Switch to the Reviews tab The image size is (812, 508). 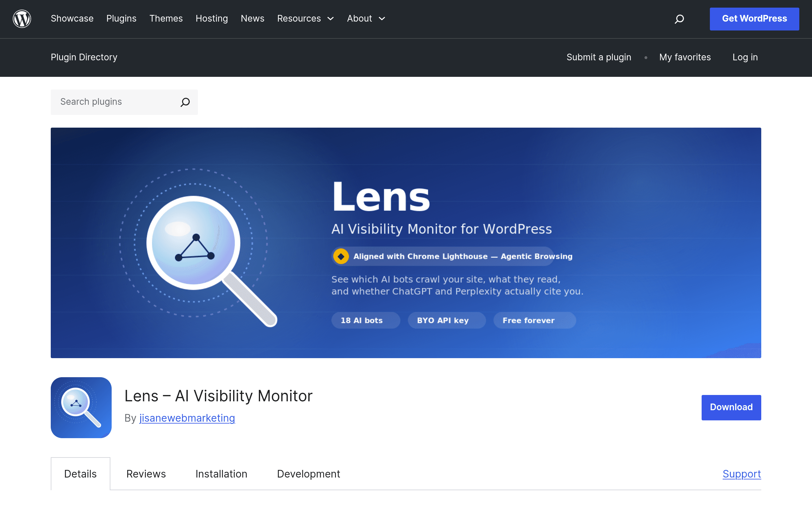146,474
